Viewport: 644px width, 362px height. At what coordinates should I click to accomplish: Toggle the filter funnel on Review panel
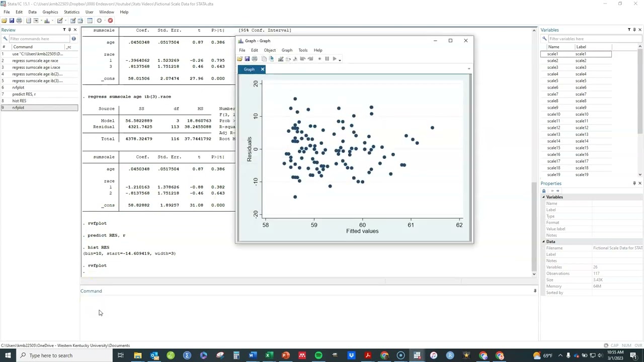click(64, 30)
